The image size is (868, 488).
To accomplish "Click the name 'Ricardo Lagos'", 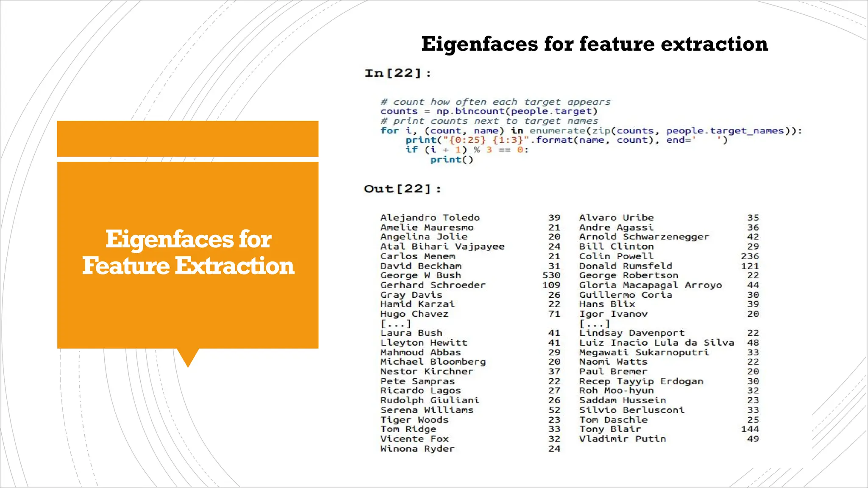I will 420,391.
